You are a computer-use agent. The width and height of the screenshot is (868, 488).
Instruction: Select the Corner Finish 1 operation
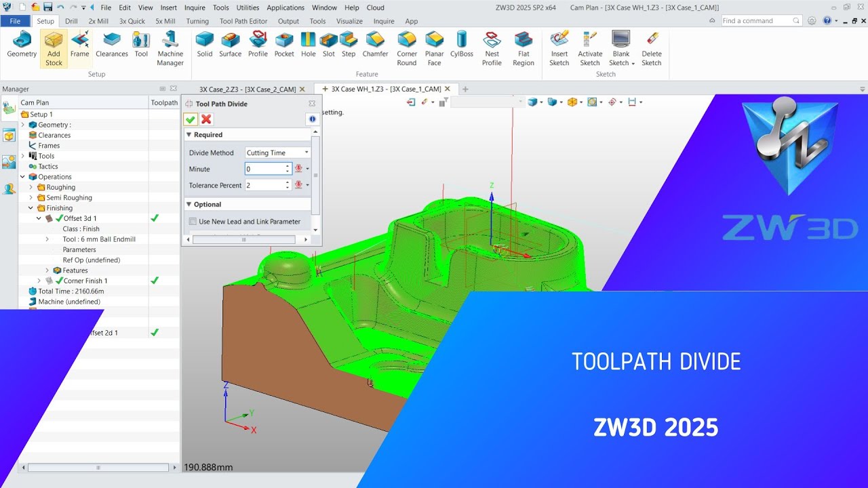pos(85,281)
